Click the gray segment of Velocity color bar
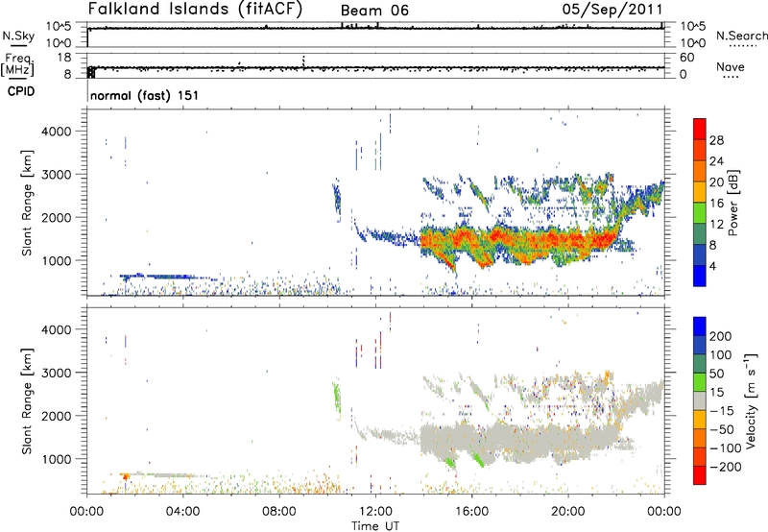The image size is (768, 532). click(700, 400)
